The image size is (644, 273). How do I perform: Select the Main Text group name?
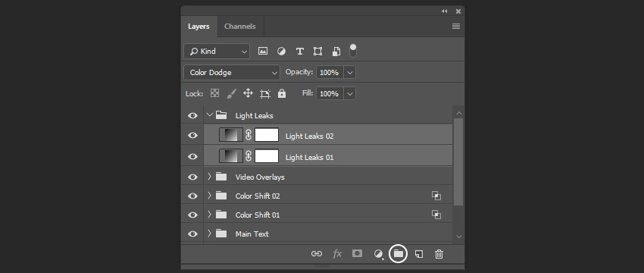[252, 234]
